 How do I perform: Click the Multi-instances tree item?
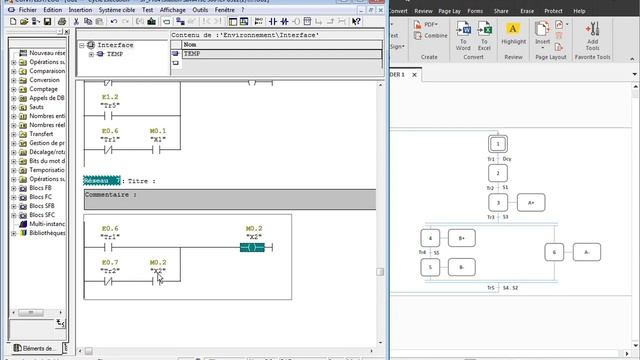42,224
